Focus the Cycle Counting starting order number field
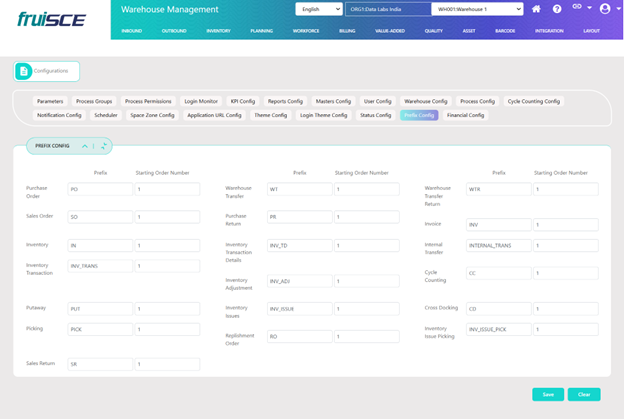This screenshot has width=624, height=419. pyautogui.click(x=566, y=273)
